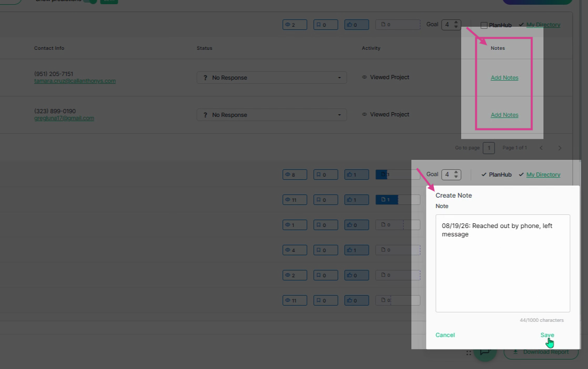Click the eye icon in gregluna17's Viewed Project
This screenshot has height=369, width=588.
click(x=364, y=114)
